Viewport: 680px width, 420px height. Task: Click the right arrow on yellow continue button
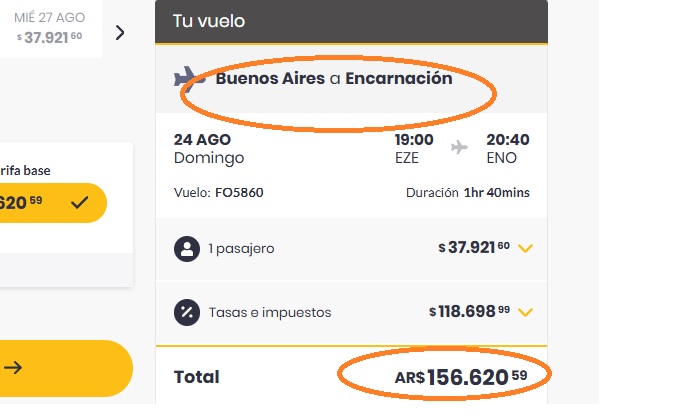coord(13,368)
